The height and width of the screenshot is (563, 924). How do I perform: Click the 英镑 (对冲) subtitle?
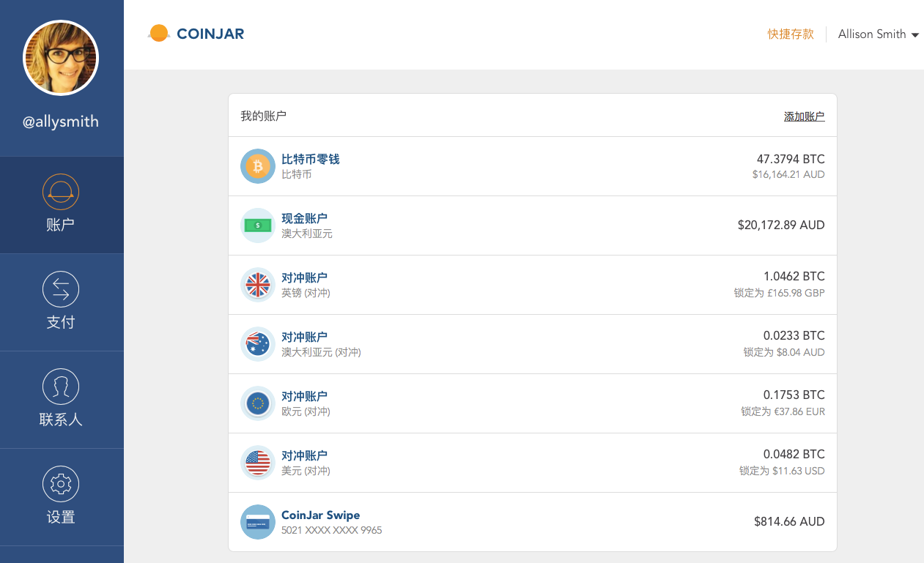pyautogui.click(x=306, y=293)
